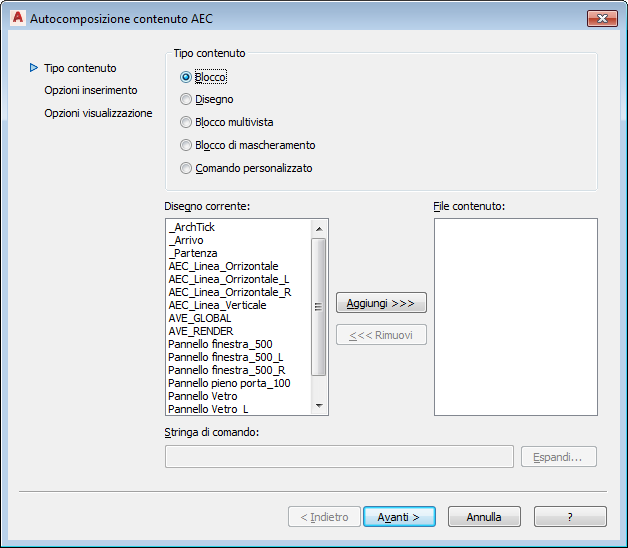Image resolution: width=628 pixels, height=548 pixels.
Task: Click the Stringa di comando input field
Action: pos(339,456)
